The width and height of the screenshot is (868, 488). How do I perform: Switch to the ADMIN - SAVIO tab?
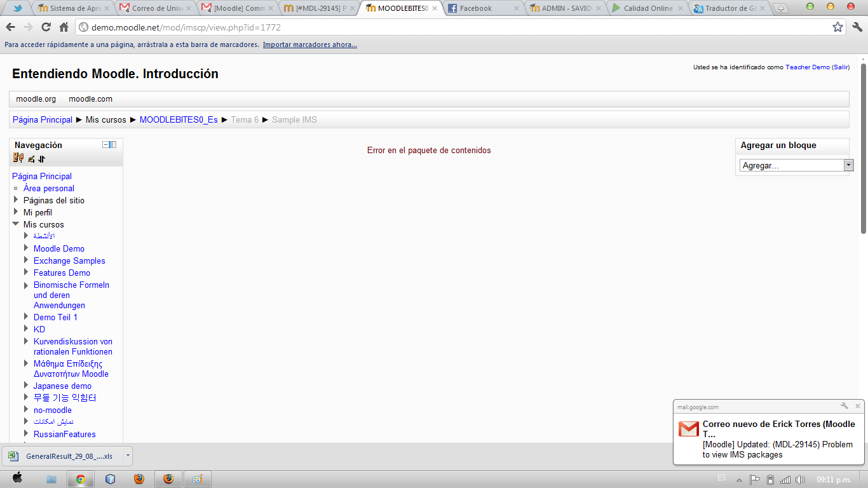(x=565, y=8)
